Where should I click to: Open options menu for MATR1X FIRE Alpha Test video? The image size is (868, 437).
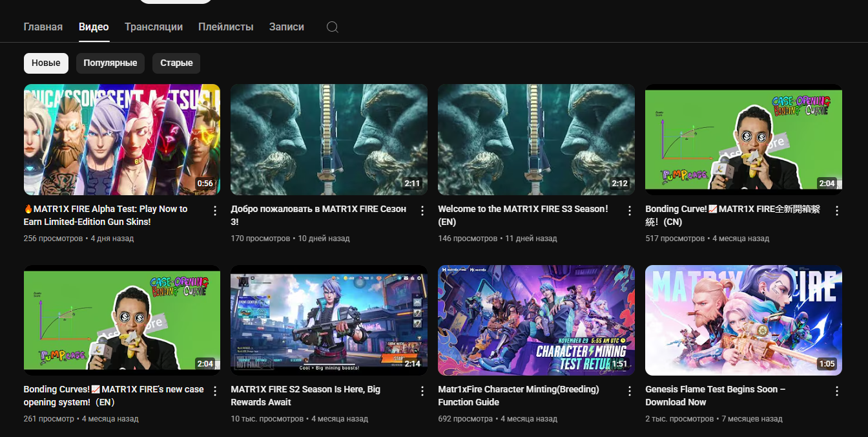click(215, 211)
